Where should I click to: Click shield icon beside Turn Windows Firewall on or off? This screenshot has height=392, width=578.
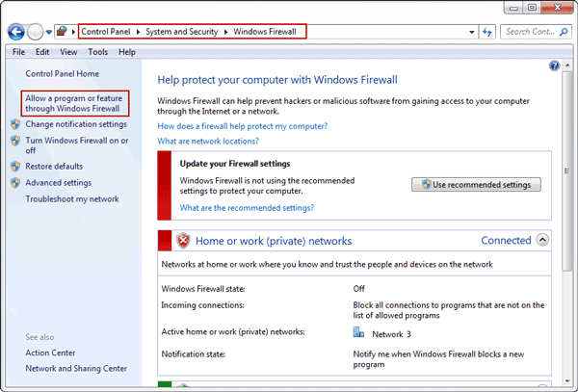click(15, 141)
